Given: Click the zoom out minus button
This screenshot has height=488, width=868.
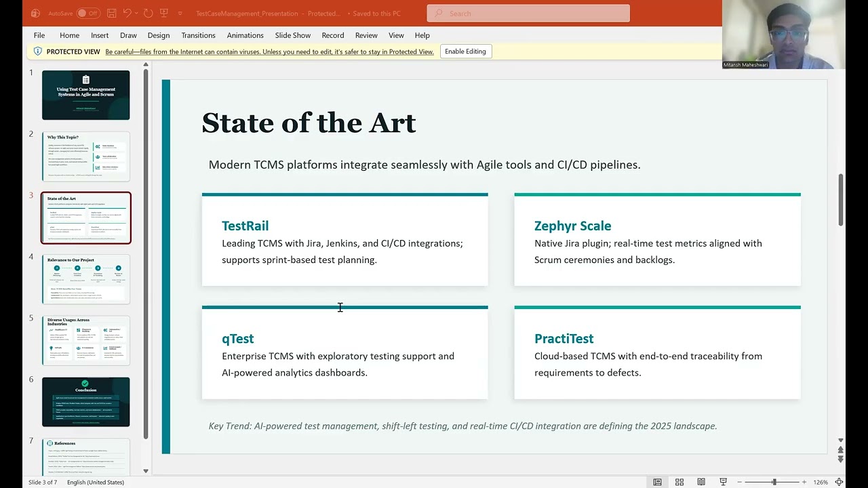Looking at the screenshot, I should [739, 482].
